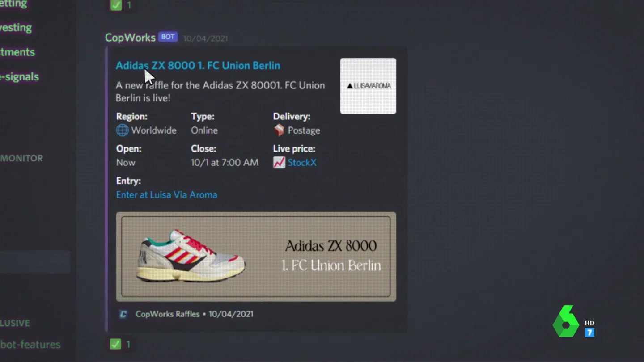Click the Online type value

[x=204, y=130]
